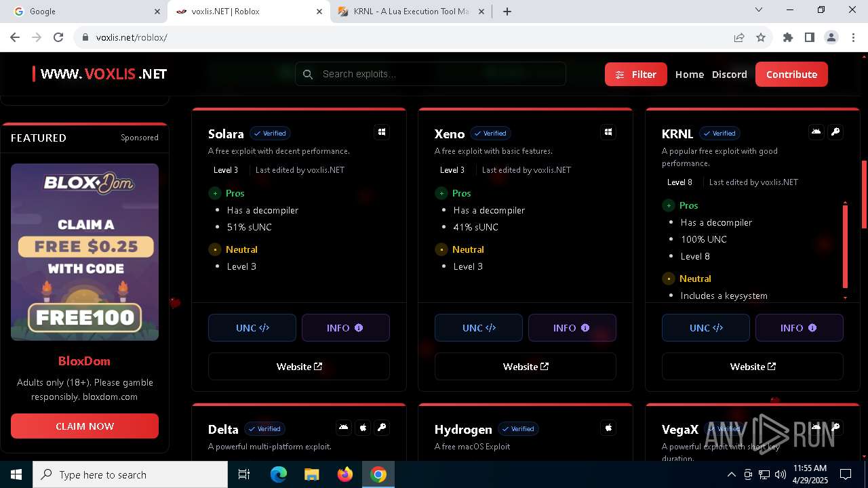This screenshot has width=868, height=488.
Task: Click the Windows platform icon on Solara card
Action: click(382, 132)
